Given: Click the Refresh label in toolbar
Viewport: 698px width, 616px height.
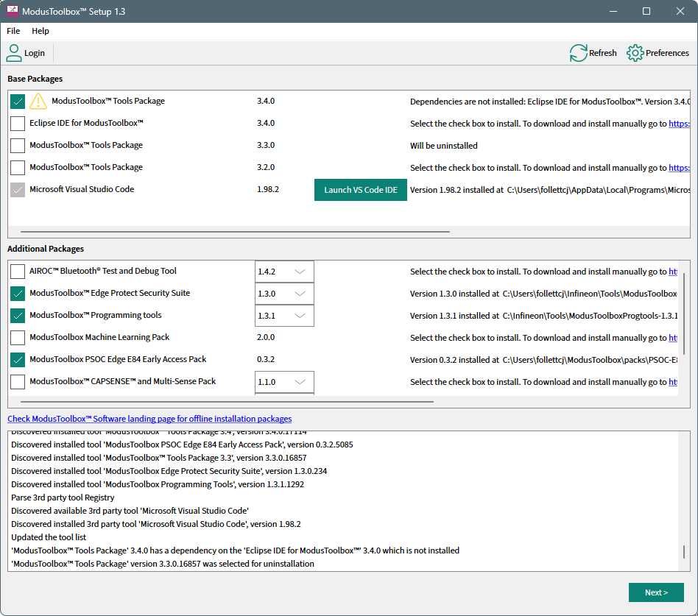Looking at the screenshot, I should 603,53.
